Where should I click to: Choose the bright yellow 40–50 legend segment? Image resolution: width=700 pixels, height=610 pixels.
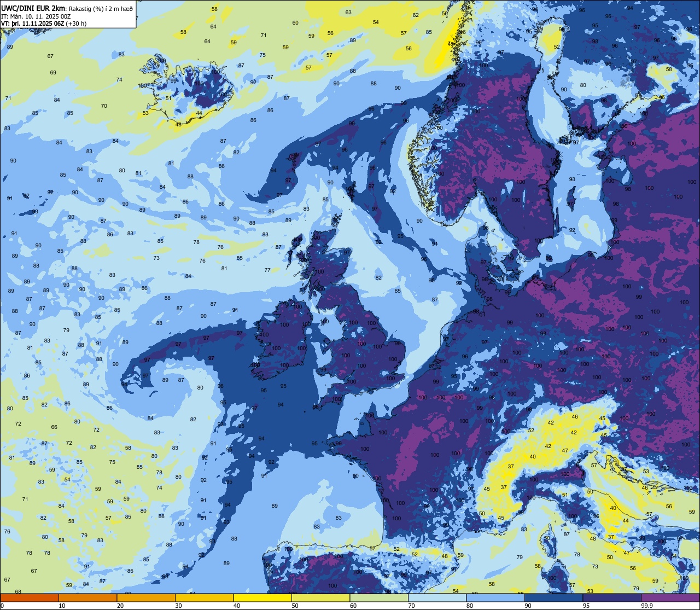262,597
